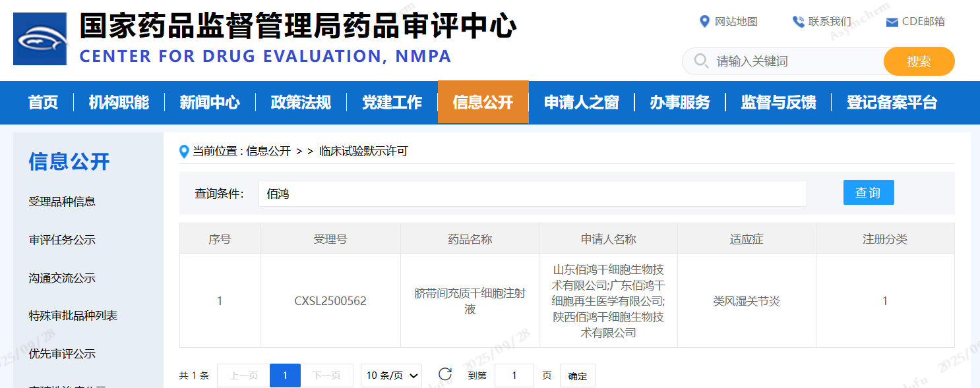Click the CDE logo icon
Screen dimensions: 980x388
coord(40,39)
